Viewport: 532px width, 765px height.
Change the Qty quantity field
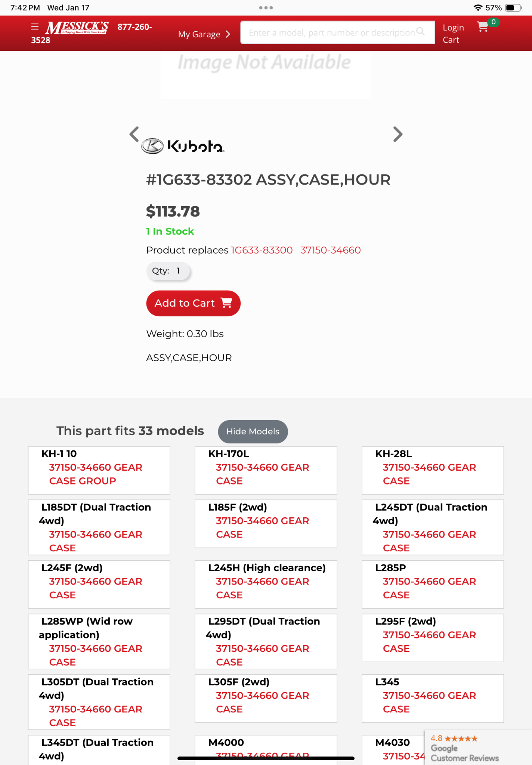(168, 271)
